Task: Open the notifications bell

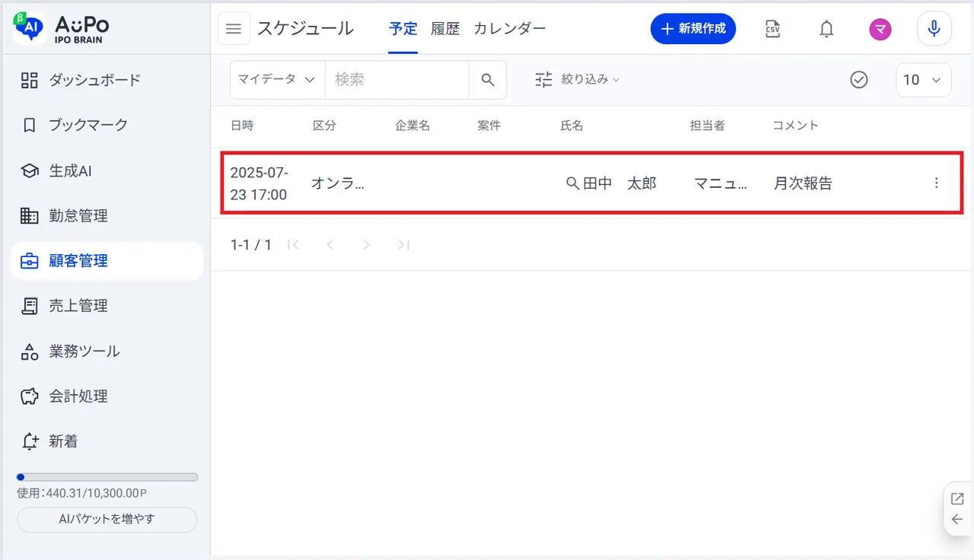Action: pos(826,30)
